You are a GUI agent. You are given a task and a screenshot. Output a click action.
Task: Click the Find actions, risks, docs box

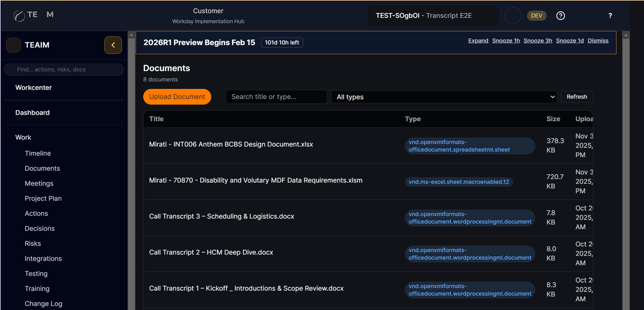[64, 70]
